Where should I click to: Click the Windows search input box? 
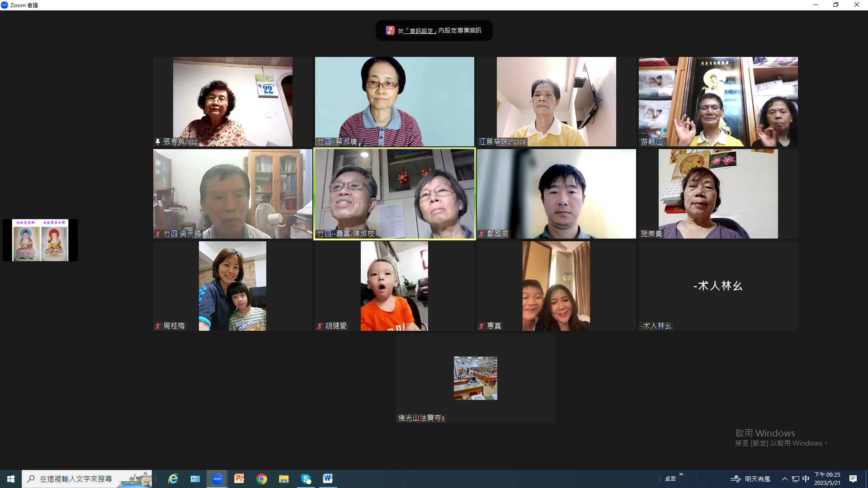click(x=76, y=479)
